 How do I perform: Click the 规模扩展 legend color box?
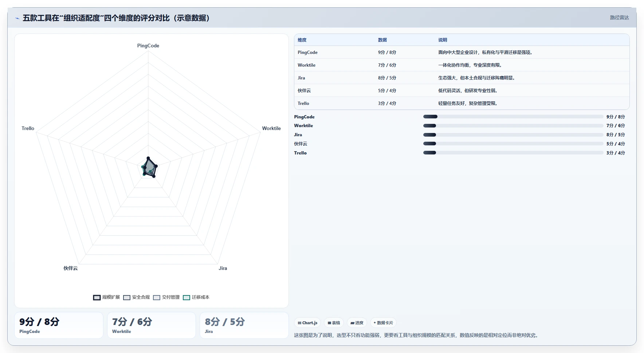tap(97, 298)
